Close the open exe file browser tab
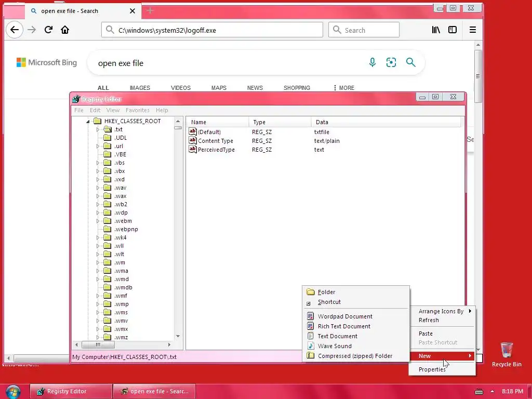The image size is (532, 399). pyautogui.click(x=132, y=11)
